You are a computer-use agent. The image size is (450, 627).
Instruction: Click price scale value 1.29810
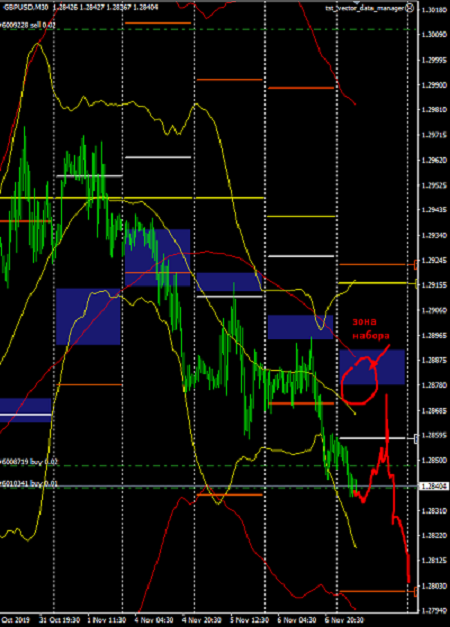click(x=434, y=110)
